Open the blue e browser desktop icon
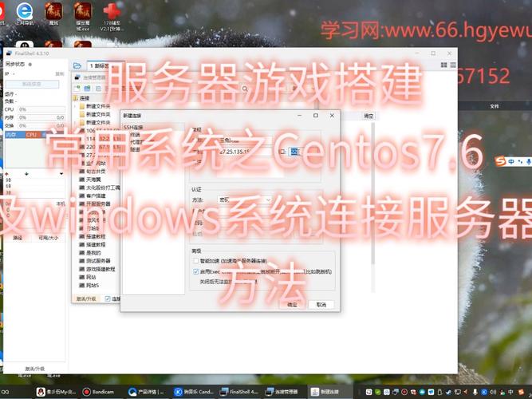The width and height of the screenshot is (532, 399). point(25,14)
